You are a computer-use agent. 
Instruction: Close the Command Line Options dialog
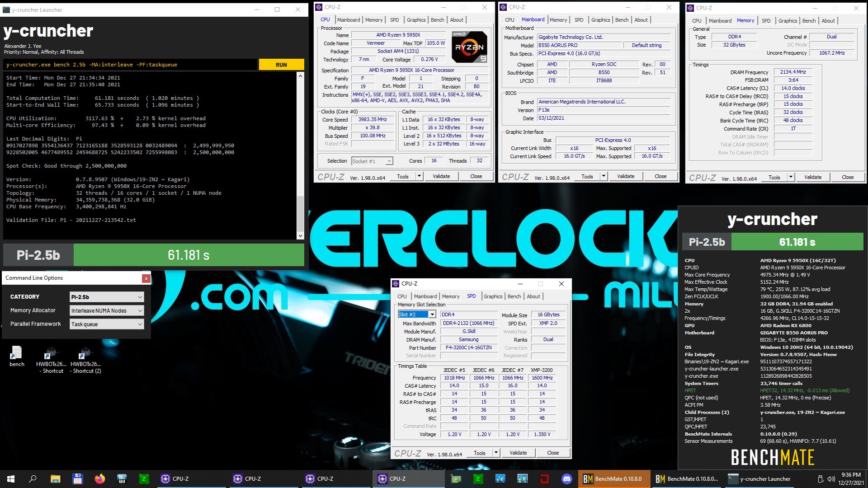click(x=146, y=278)
